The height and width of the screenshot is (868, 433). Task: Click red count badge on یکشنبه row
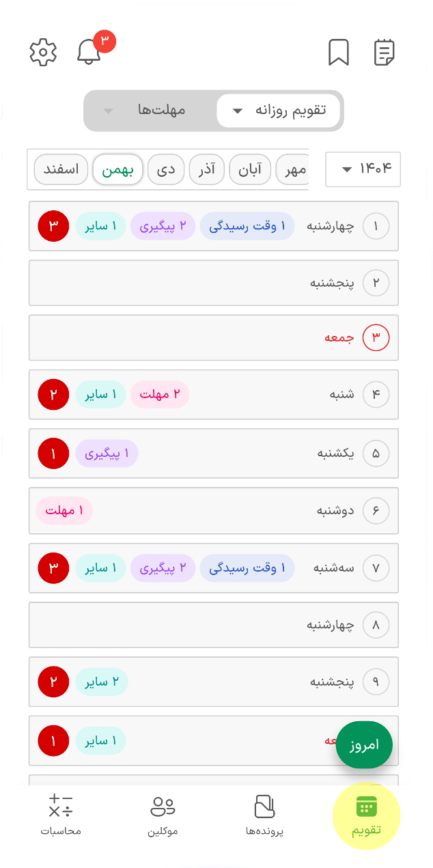pyautogui.click(x=54, y=453)
